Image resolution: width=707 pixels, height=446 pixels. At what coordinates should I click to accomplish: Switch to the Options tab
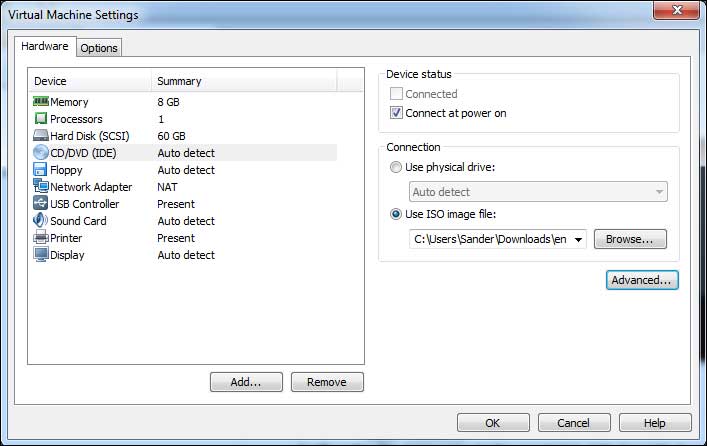click(x=99, y=47)
